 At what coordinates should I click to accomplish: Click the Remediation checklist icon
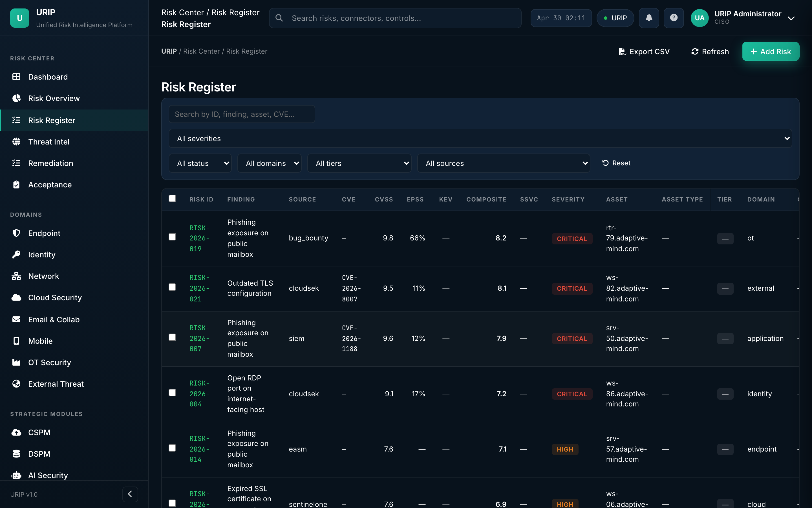(x=16, y=163)
